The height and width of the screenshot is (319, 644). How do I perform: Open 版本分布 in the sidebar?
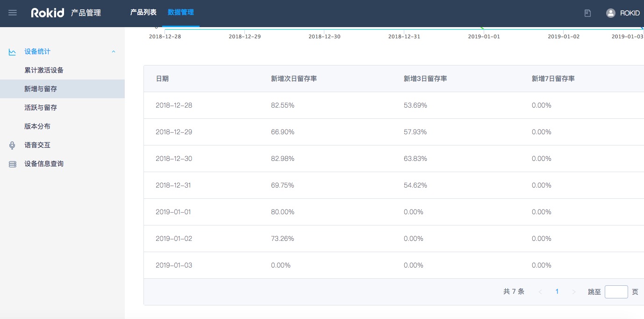coord(37,126)
